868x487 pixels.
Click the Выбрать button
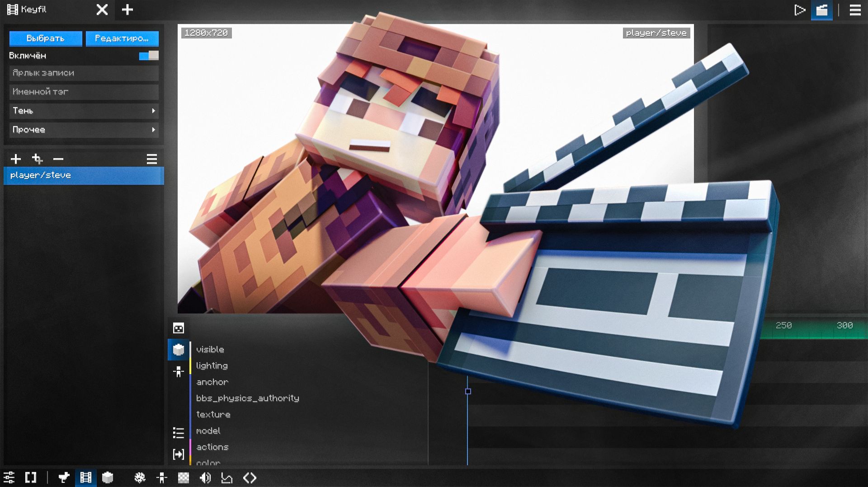pyautogui.click(x=46, y=38)
